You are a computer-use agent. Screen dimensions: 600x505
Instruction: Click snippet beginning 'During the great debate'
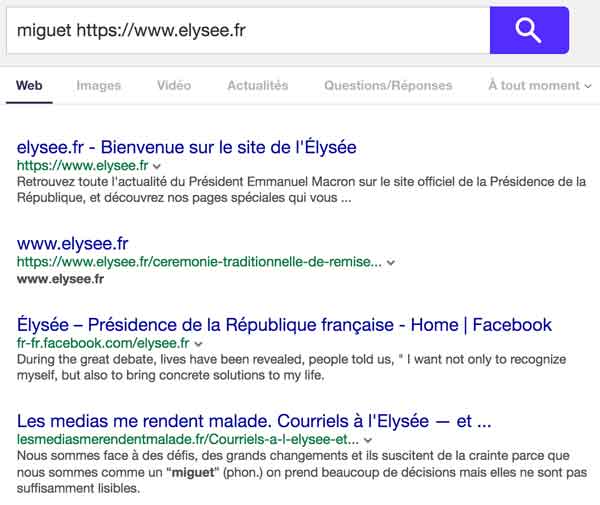point(292,367)
